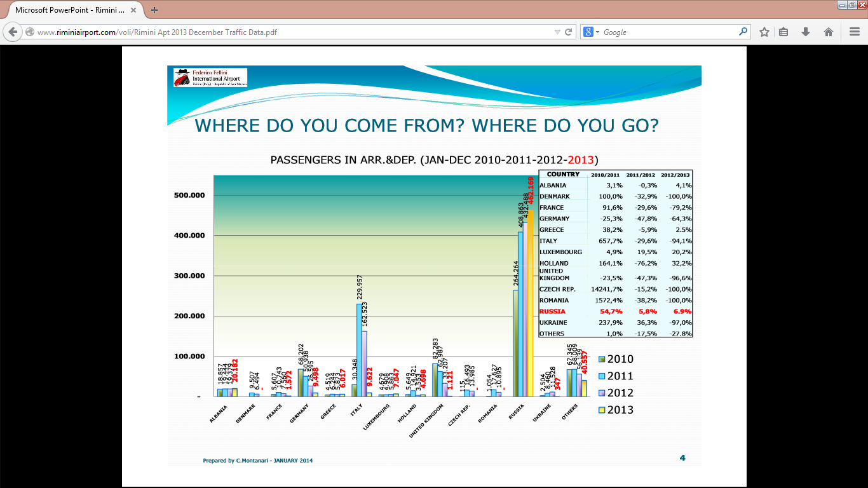Open the Google search engine dropdown
Image resolution: width=868 pixels, height=488 pixels.
592,32
